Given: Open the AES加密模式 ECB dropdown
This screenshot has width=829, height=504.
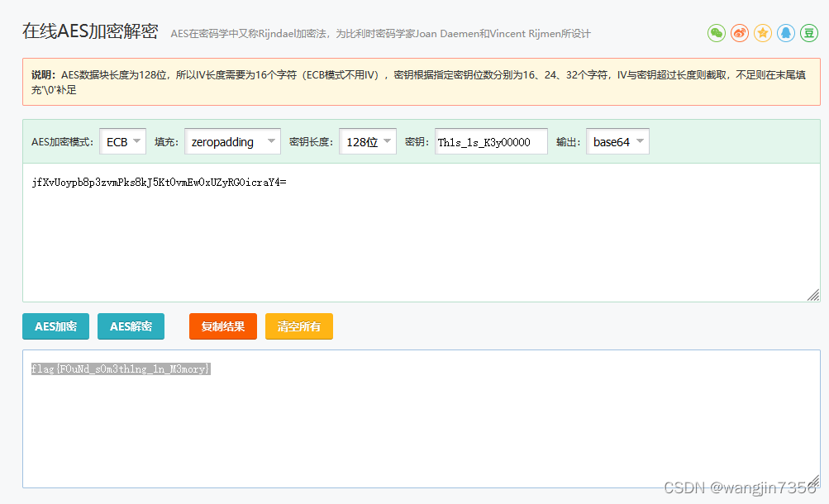Looking at the screenshot, I should pos(122,141).
